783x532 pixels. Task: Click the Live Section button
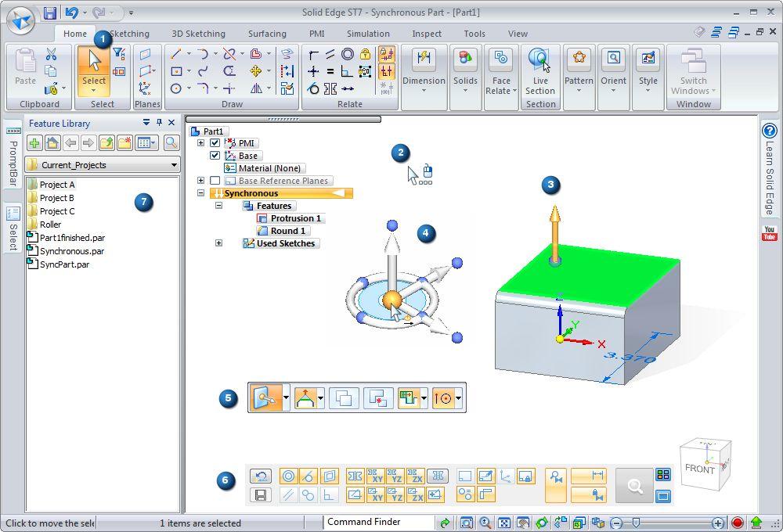click(539, 71)
